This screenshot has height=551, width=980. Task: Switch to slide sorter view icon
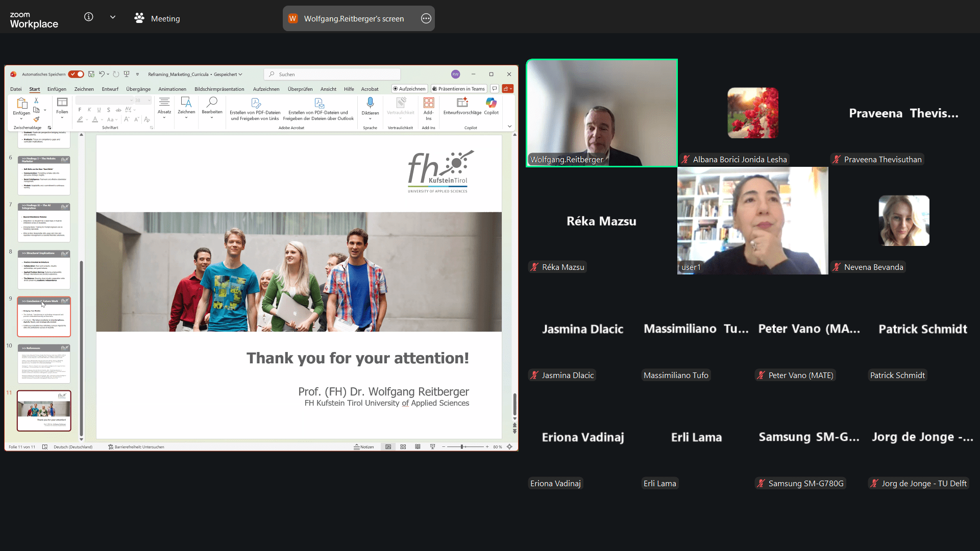(403, 447)
